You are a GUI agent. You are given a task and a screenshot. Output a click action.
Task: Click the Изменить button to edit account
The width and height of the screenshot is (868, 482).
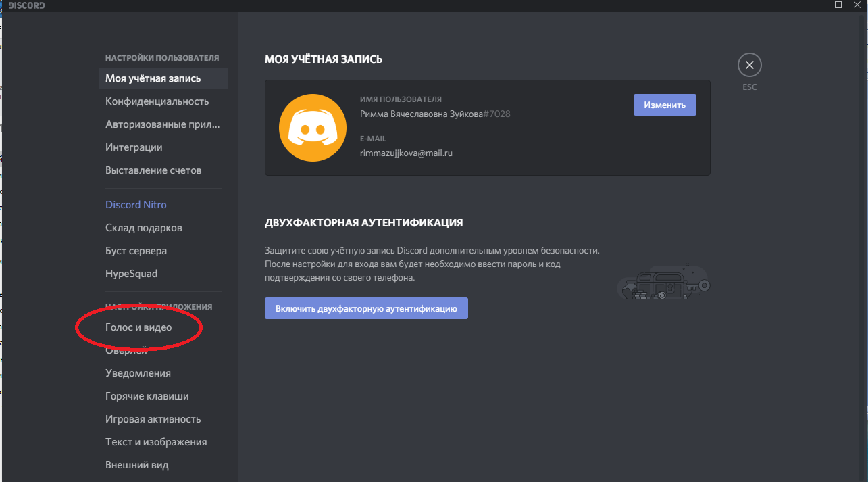coord(665,105)
